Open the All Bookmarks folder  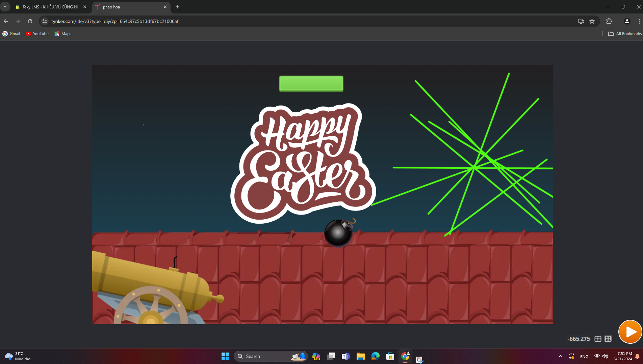click(x=625, y=34)
